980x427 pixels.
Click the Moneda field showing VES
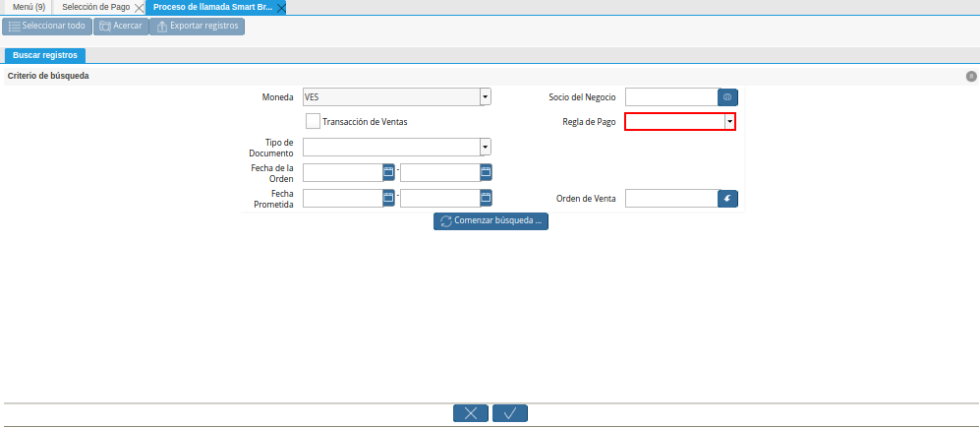(x=391, y=96)
